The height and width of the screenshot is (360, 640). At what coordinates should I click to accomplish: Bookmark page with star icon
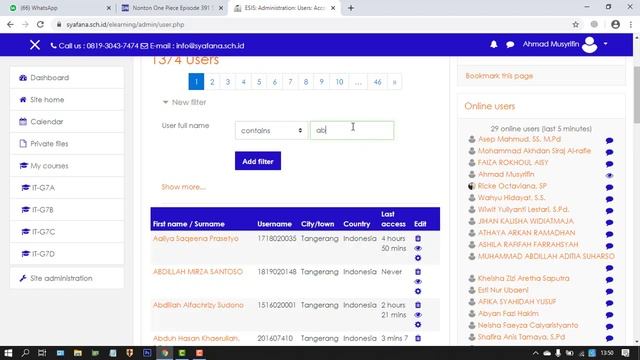[576, 24]
